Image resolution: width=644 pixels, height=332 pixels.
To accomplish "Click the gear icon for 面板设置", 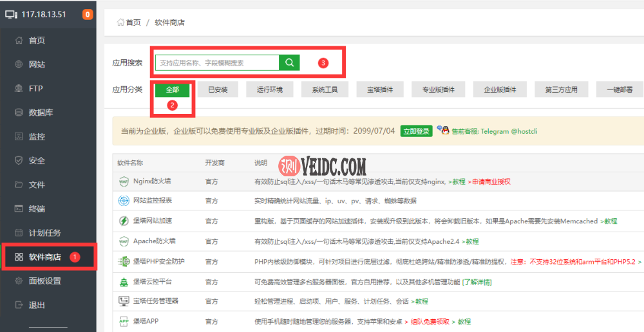I will click(19, 281).
